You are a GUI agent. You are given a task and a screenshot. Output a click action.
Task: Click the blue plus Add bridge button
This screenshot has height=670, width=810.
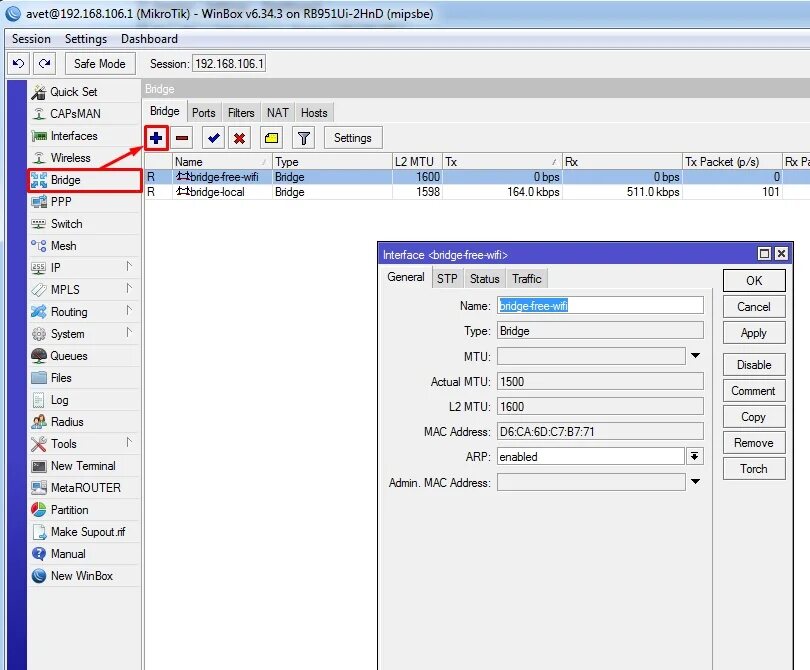coord(156,138)
